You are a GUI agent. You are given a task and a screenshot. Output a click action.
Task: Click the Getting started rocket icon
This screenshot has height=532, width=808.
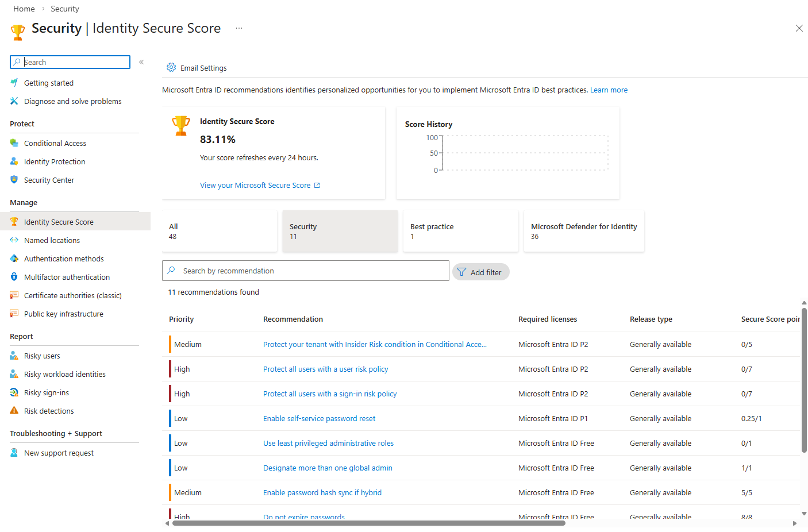coord(14,83)
